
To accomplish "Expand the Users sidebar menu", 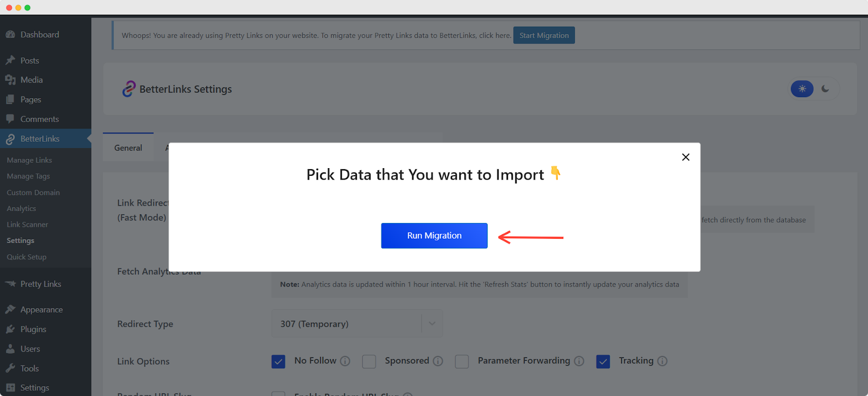I will [x=30, y=349].
